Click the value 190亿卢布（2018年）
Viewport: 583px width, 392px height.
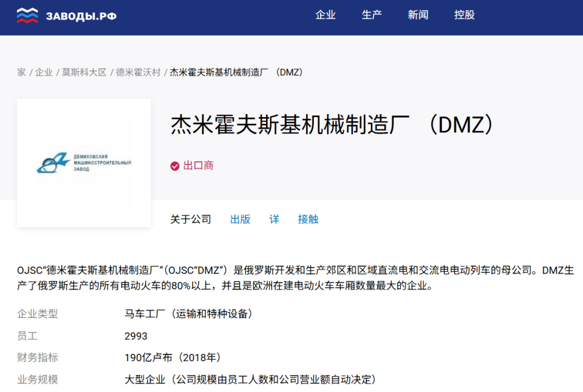click(x=173, y=357)
